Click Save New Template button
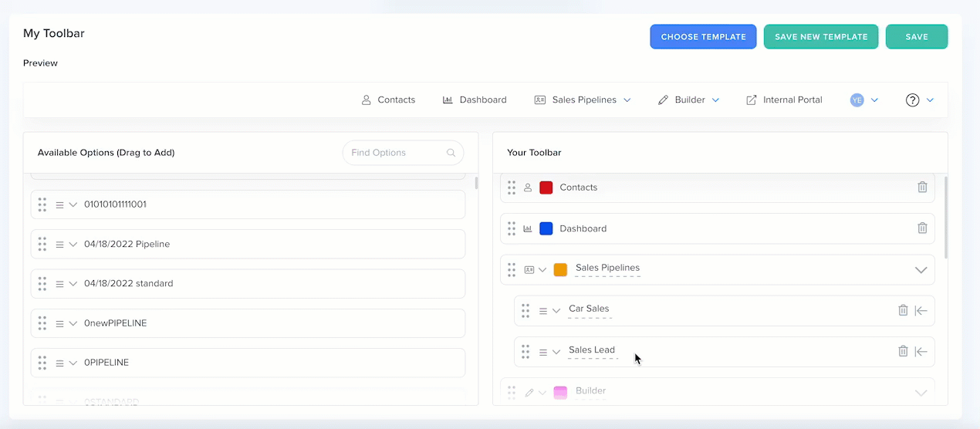Screen dimensions: 980x429 point(821,37)
